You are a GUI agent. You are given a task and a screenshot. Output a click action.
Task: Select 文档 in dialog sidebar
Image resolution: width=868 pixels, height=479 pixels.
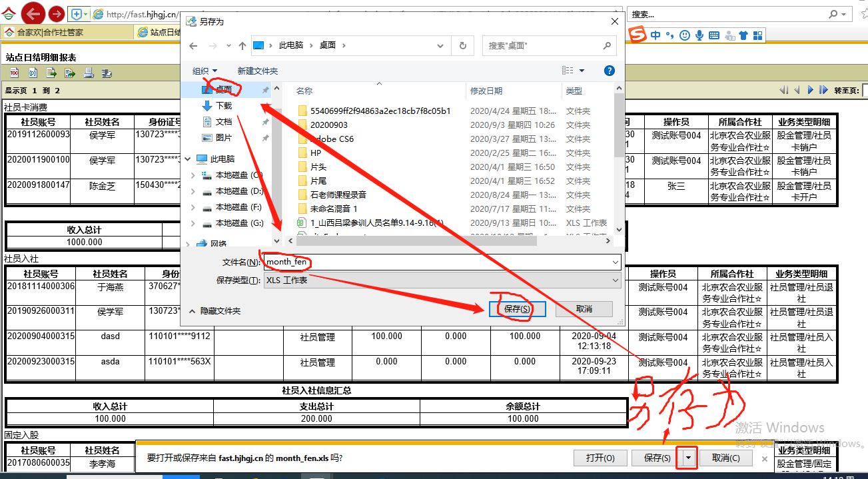coord(224,121)
